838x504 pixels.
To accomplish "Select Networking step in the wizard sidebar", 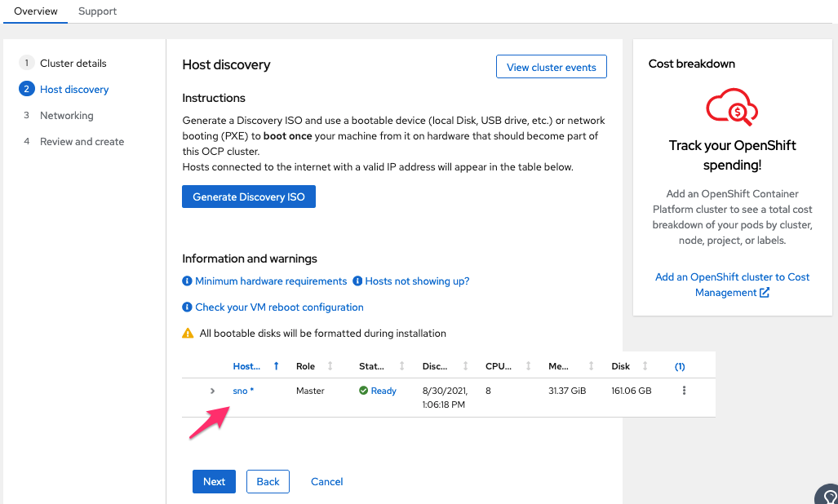I will (66, 115).
